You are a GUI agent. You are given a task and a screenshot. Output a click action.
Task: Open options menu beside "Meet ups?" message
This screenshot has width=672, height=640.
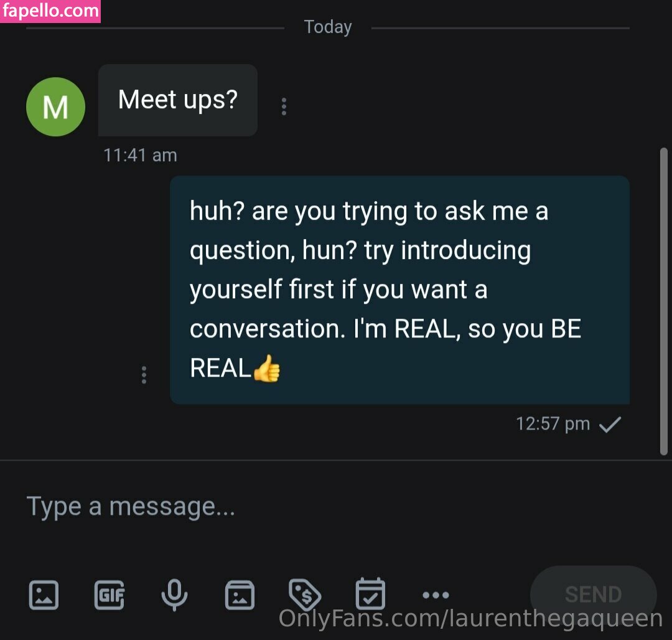tap(284, 106)
